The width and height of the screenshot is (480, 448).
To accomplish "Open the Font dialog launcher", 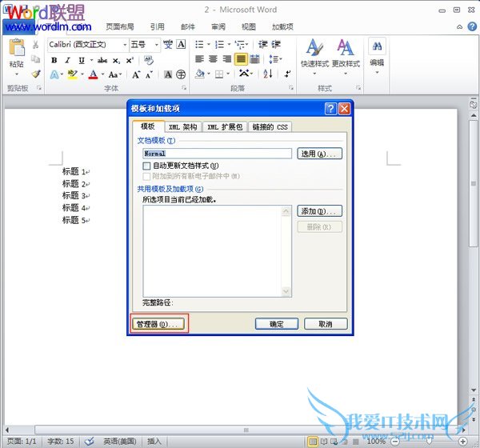I will click(x=184, y=88).
